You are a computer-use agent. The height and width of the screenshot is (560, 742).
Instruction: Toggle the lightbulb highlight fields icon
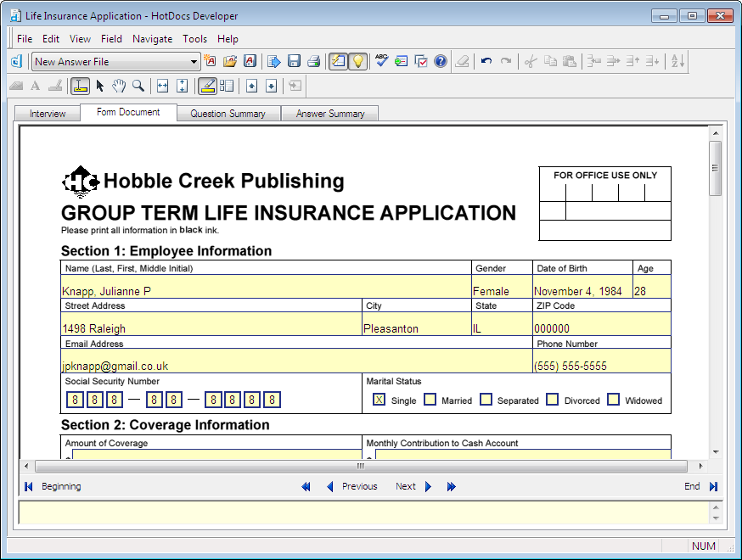click(x=358, y=61)
